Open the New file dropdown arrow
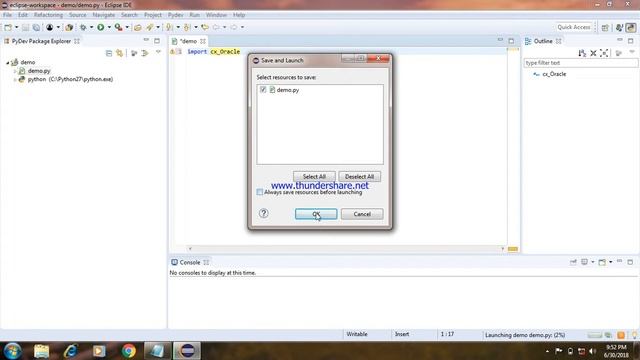Image resolution: width=640 pixels, height=360 pixels. 16,27
